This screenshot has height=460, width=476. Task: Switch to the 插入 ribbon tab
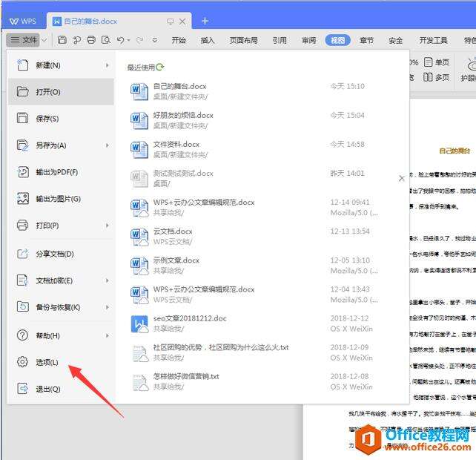point(208,41)
